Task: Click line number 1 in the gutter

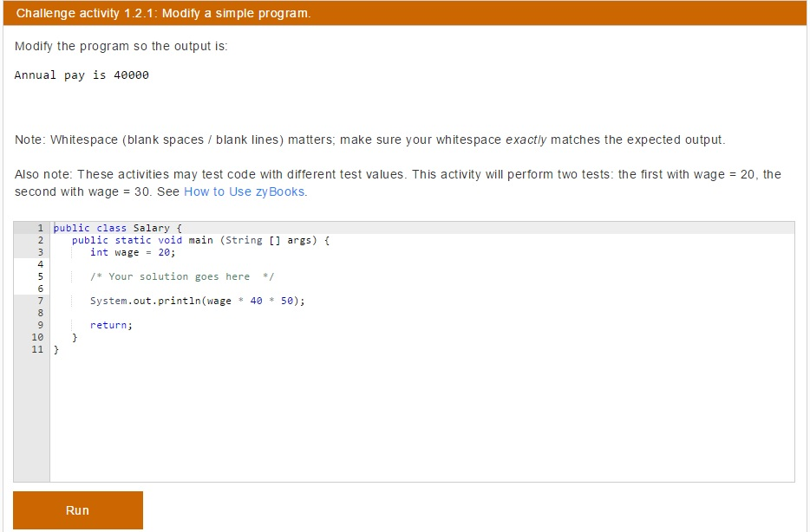Action: pyautogui.click(x=39, y=228)
